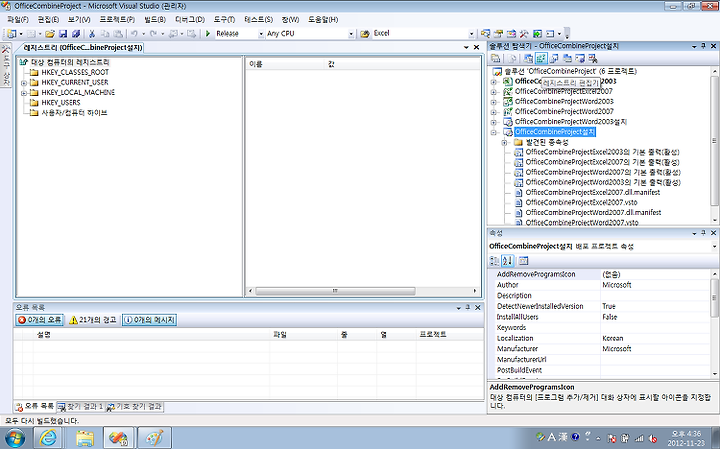This screenshot has height=449, width=720.
Task: Select the HKEY_CLASSES_ROOT registry key
Action: [75, 73]
